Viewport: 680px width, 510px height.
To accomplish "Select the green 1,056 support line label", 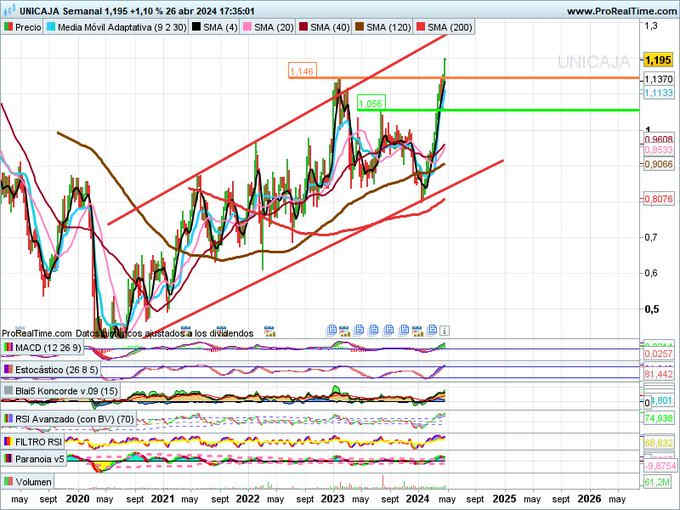I will 371,103.
